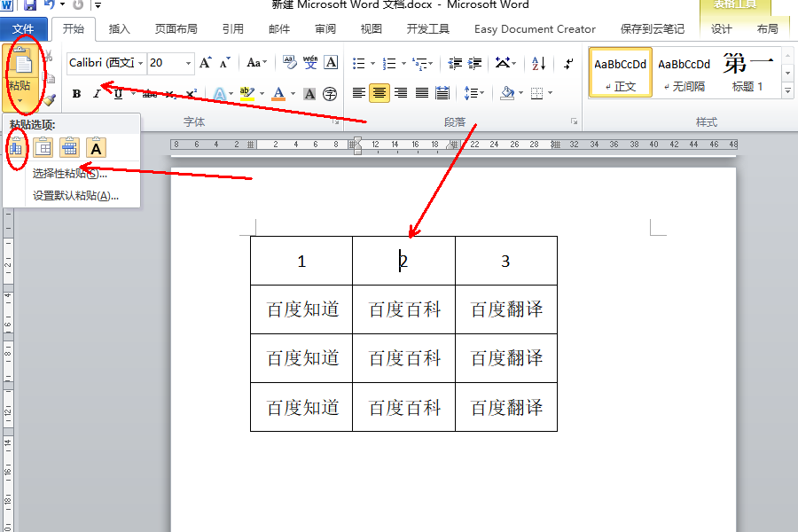Click the Distributed alignment icon
The height and width of the screenshot is (532, 798).
pos(442,93)
